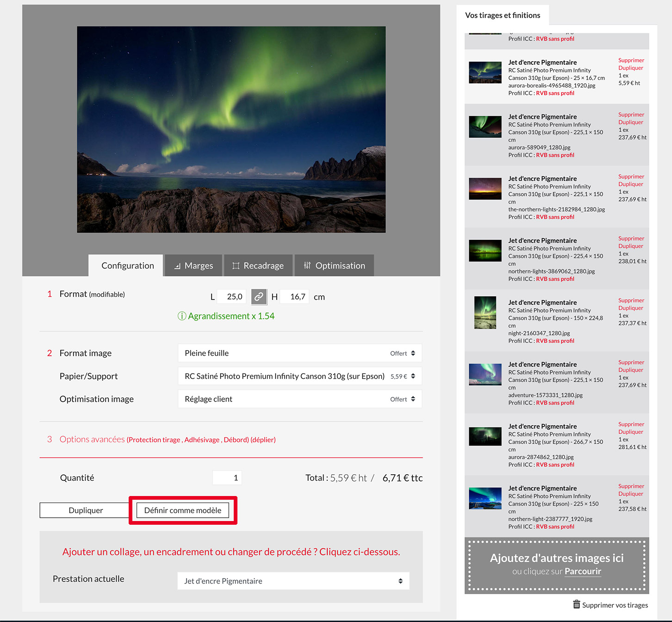Open the Optimisation tab

[x=334, y=265]
